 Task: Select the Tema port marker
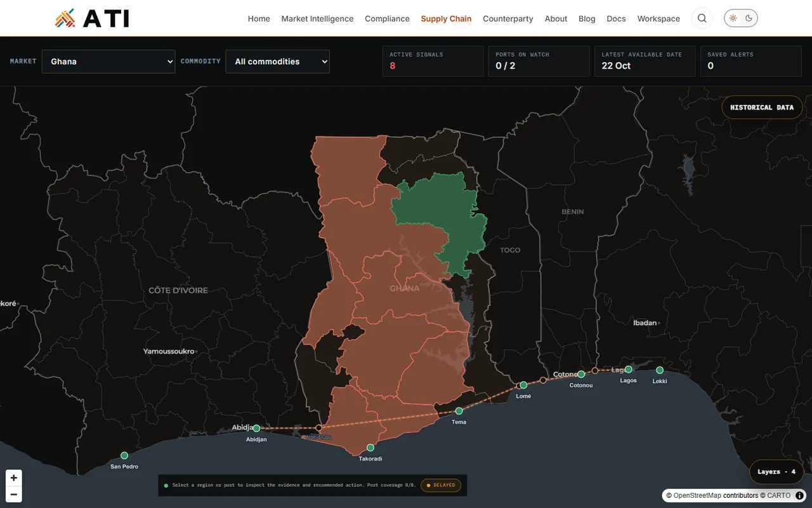[x=459, y=411]
